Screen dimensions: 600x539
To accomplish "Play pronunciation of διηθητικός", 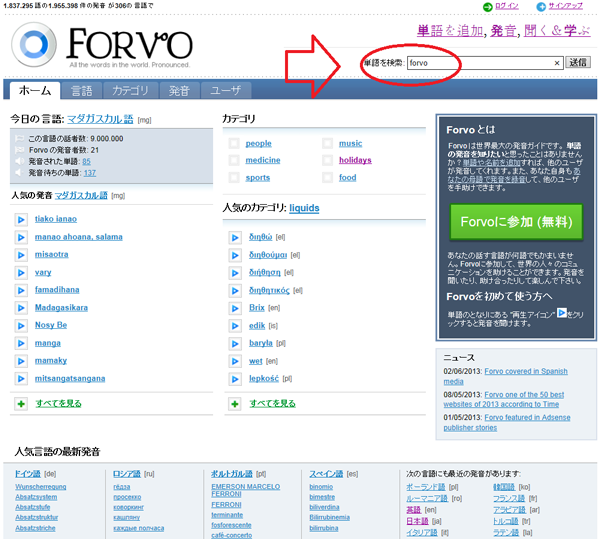I will pyautogui.click(x=235, y=291).
